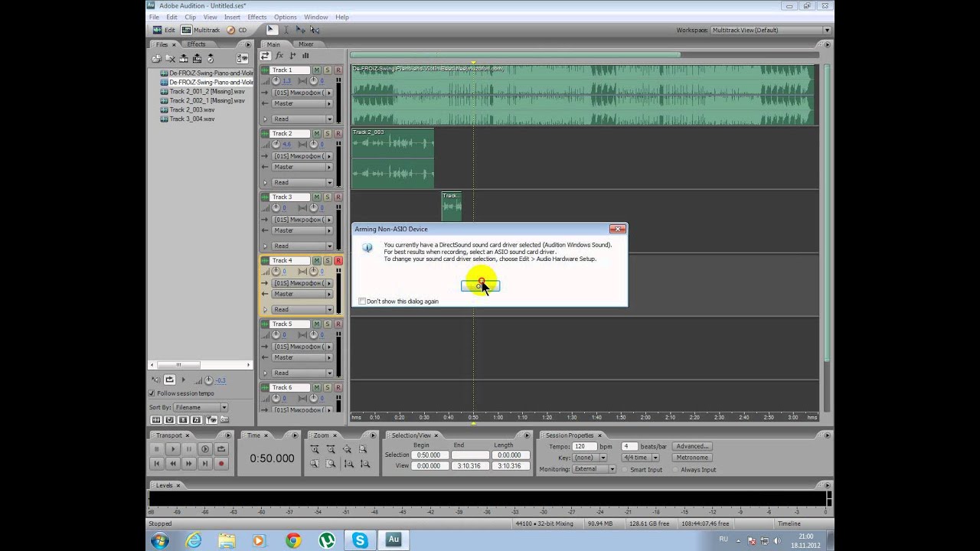Image resolution: width=980 pixels, height=551 pixels.
Task: Adjust Track 1 volume knob
Action: click(276, 80)
